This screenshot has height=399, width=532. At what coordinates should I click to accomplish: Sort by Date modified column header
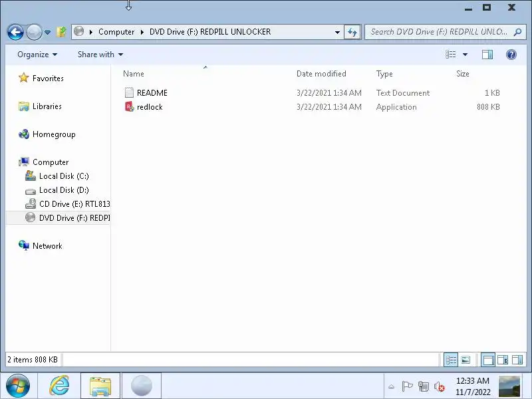[x=321, y=74]
